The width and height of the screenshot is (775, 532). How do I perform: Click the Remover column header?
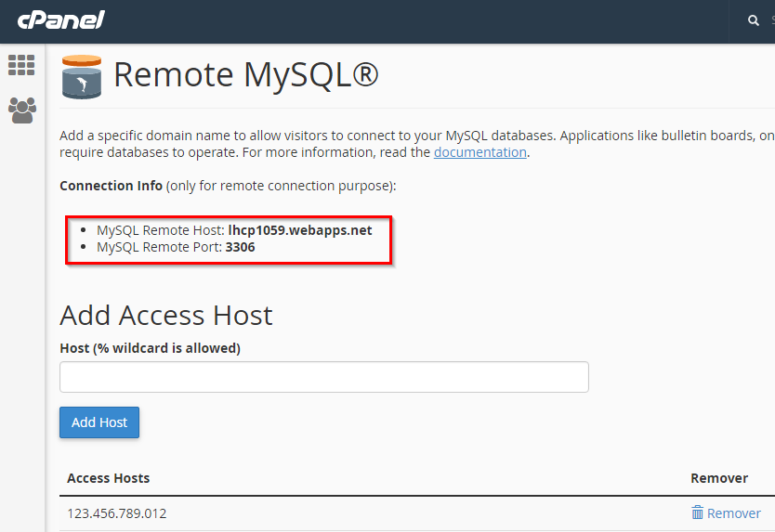[x=719, y=478]
